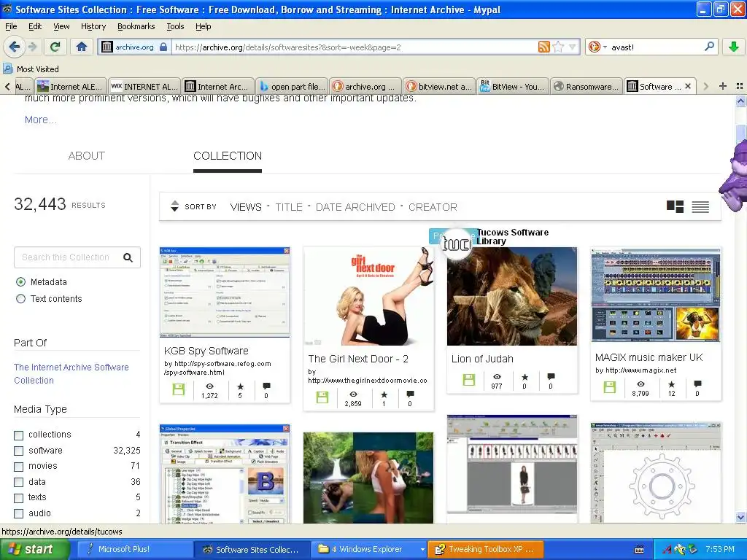Open the Lion of Judah thumbnail
This screenshot has width=747, height=560.
[511, 296]
